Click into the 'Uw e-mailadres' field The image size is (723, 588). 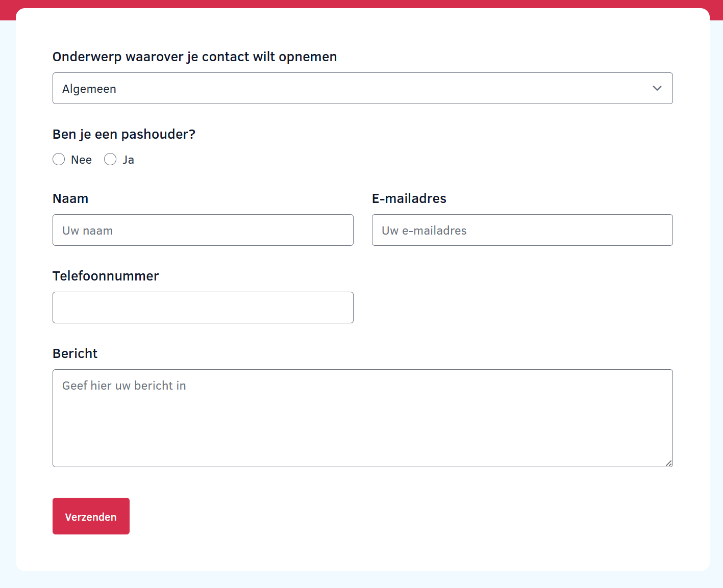click(522, 230)
